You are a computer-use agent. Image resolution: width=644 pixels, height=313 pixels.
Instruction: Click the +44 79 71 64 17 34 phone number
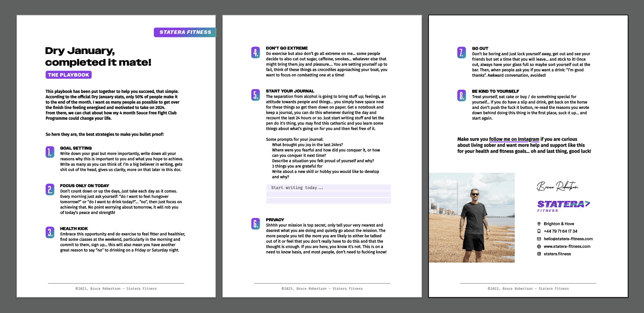(x=560, y=231)
